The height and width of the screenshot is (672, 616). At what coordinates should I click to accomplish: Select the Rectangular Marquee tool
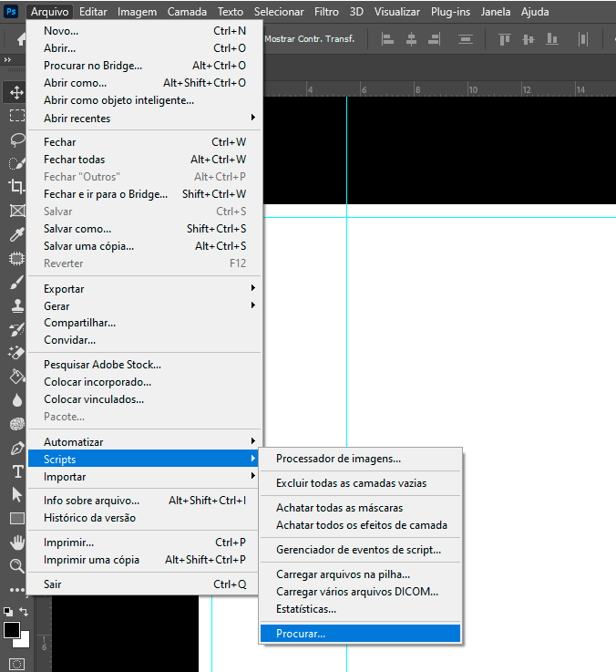[16, 116]
